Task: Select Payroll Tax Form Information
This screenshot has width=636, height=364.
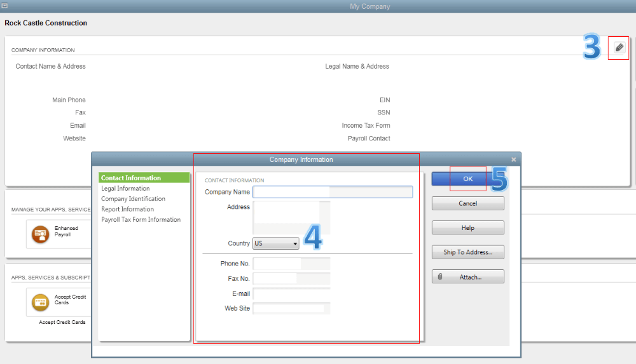Action: [x=141, y=220]
